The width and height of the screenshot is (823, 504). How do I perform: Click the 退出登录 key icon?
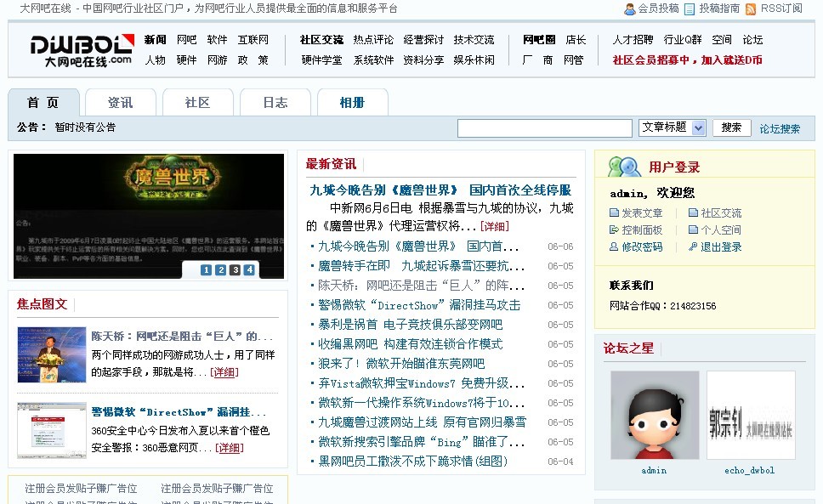coord(693,247)
